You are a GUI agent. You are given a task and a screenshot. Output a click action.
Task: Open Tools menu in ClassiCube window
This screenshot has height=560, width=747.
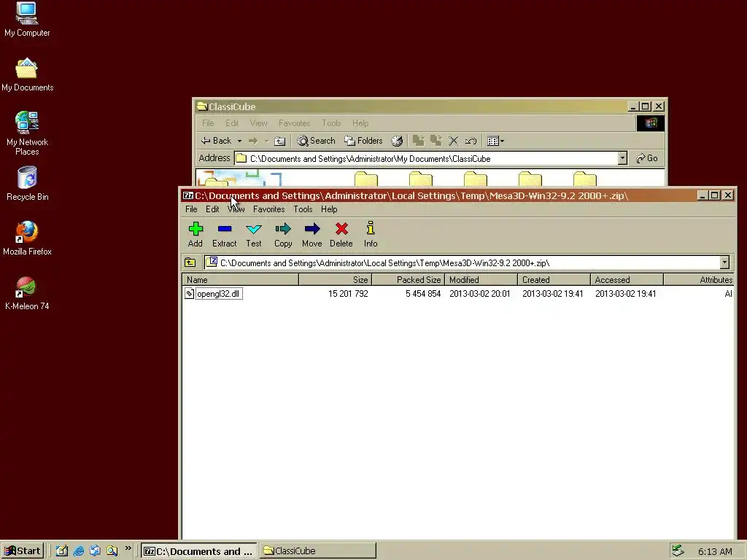[x=331, y=122]
